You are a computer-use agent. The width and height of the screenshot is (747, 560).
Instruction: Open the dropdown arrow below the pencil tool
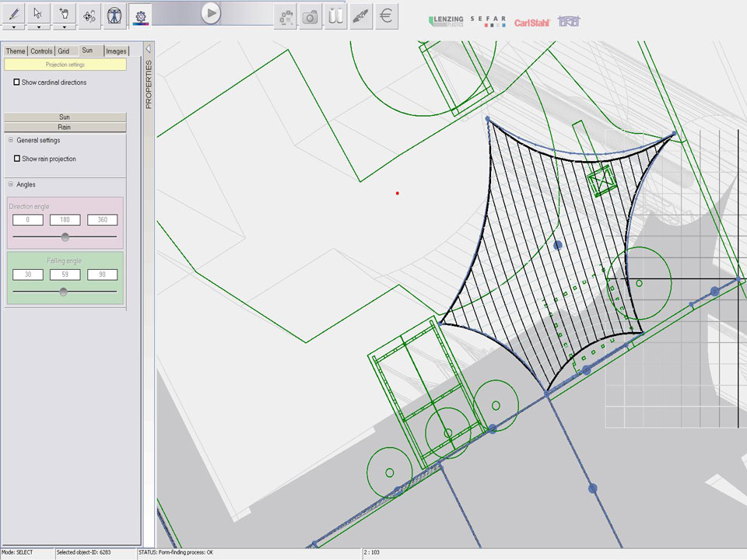tap(14, 26)
